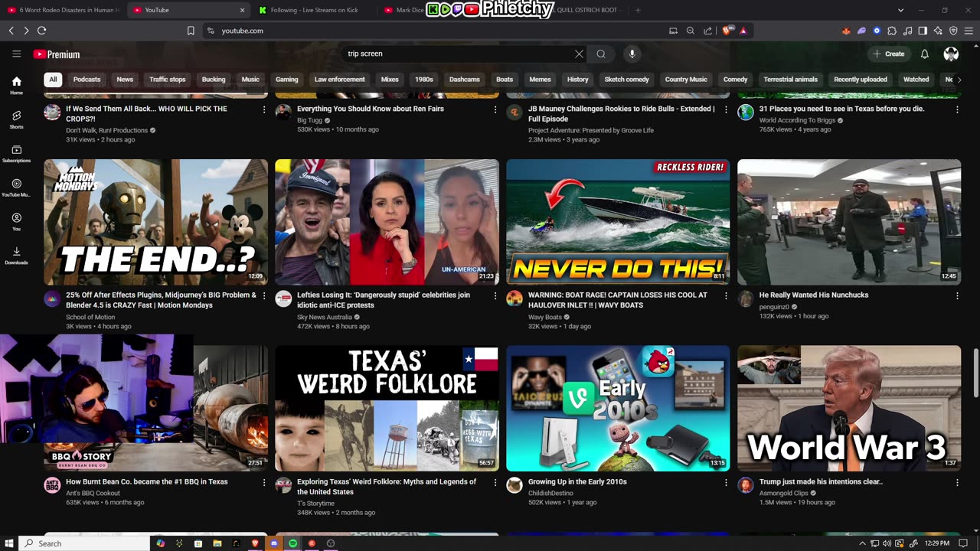Select the Sketch comedy filter chip
Viewport: 980px width, 551px height.
626,80
